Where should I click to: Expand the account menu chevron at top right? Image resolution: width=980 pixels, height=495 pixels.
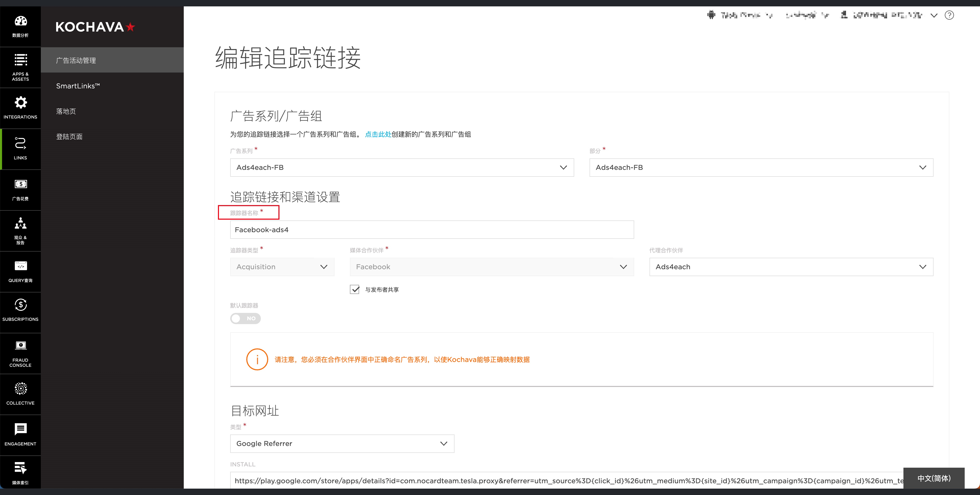tap(934, 15)
